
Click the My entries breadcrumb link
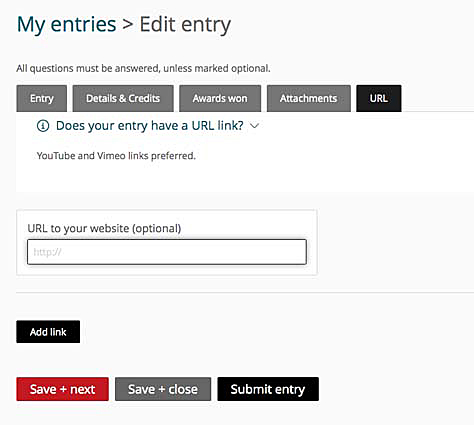click(66, 25)
